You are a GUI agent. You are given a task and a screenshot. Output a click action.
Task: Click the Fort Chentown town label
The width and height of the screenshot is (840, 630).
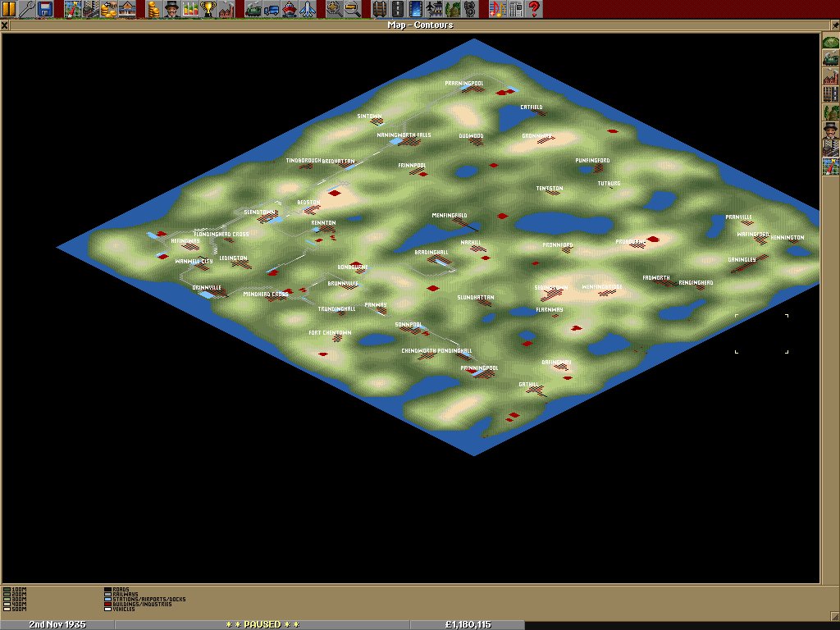(330, 333)
